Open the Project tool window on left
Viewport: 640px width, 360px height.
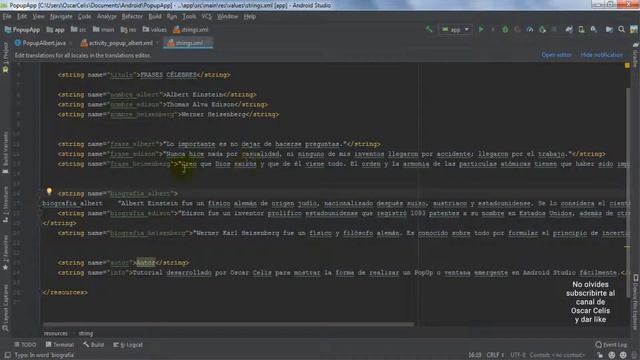[5, 58]
